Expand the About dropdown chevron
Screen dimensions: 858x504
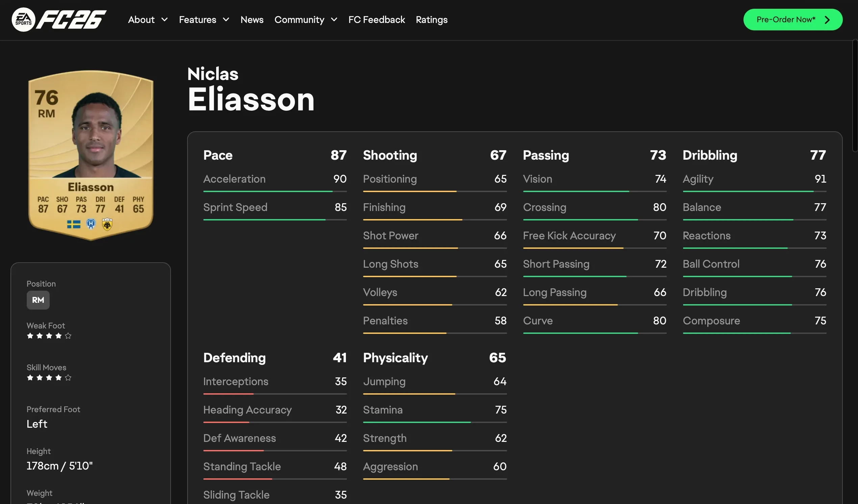[165, 20]
